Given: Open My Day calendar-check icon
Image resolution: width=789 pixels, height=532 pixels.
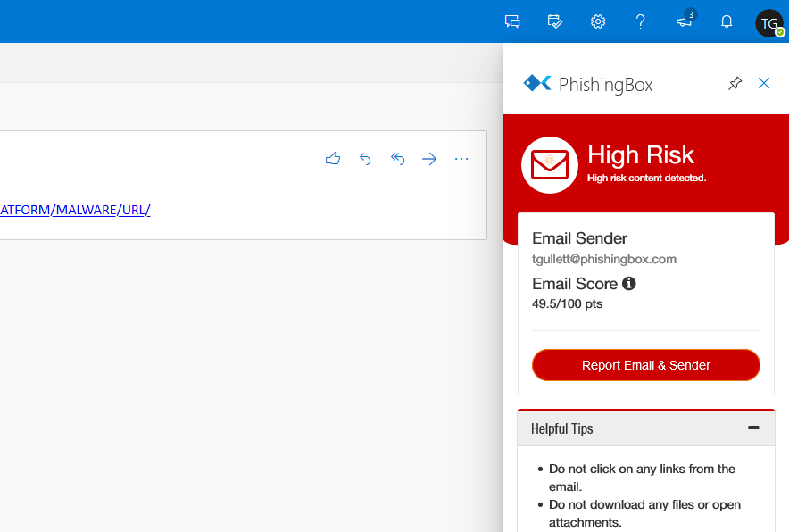Looking at the screenshot, I should click(555, 21).
